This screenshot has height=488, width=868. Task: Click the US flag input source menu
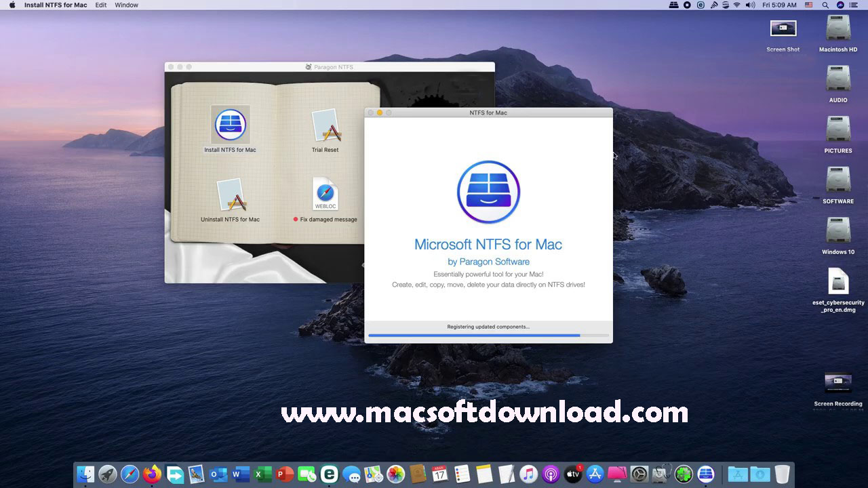pos(808,5)
